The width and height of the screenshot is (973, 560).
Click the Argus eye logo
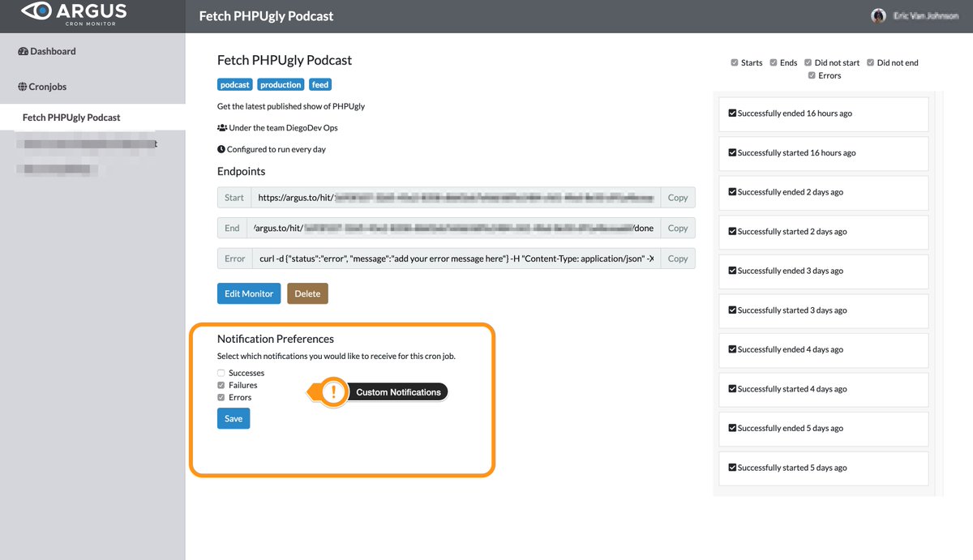[36, 12]
